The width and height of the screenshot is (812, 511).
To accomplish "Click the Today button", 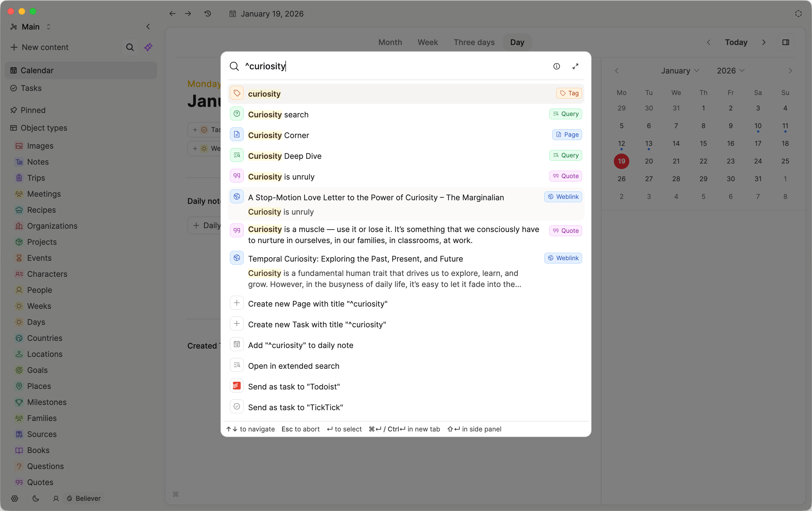I will coord(736,42).
